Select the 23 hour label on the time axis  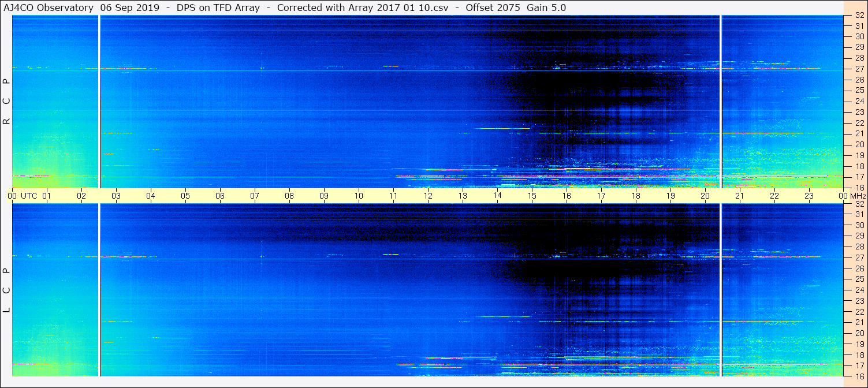(809, 196)
